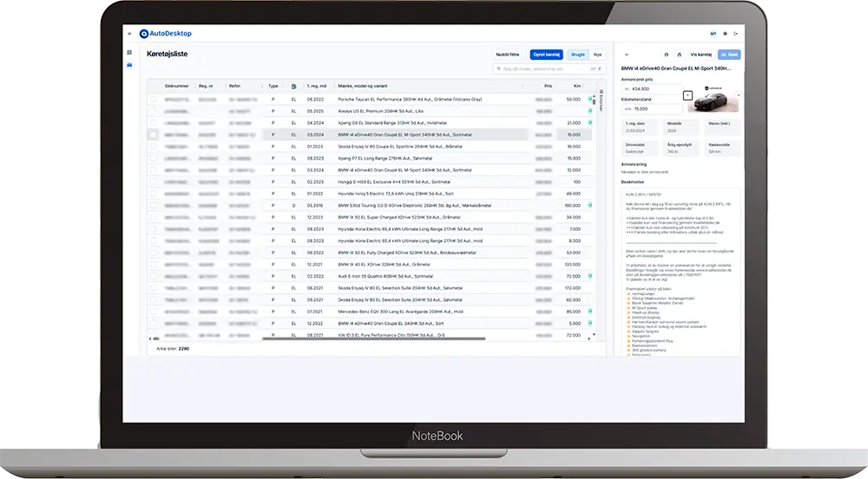Image resolution: width=868 pixels, height=479 pixels.
Task: Click the fuel pump column header icon
Action: click(x=294, y=86)
